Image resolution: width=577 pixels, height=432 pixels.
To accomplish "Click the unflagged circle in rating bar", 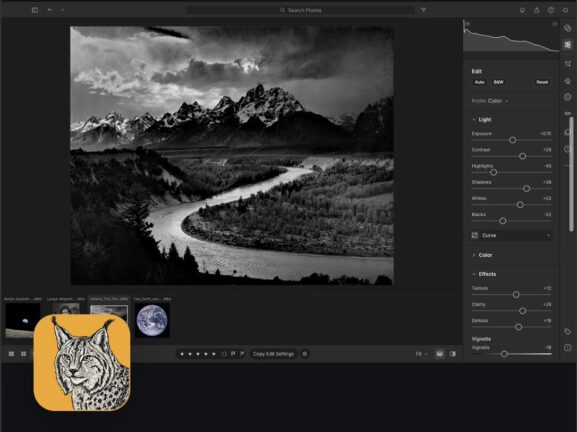I will 224,354.
